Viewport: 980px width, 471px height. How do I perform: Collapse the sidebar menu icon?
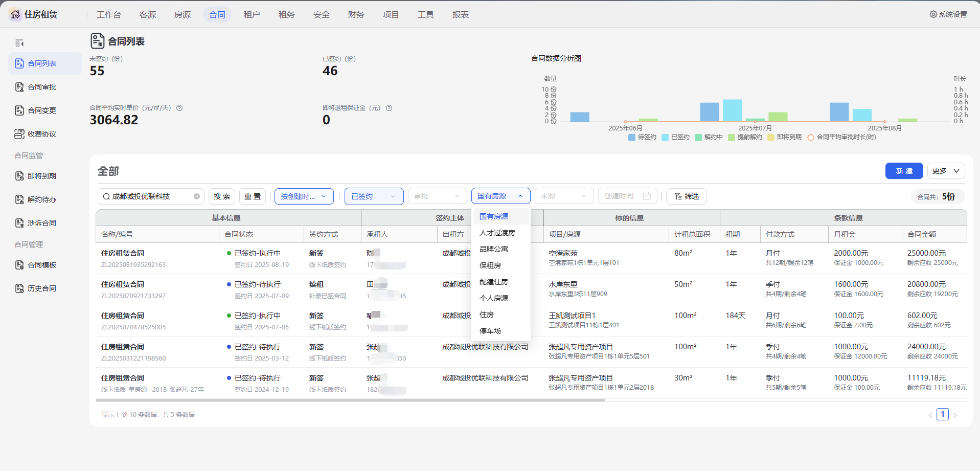[19, 43]
